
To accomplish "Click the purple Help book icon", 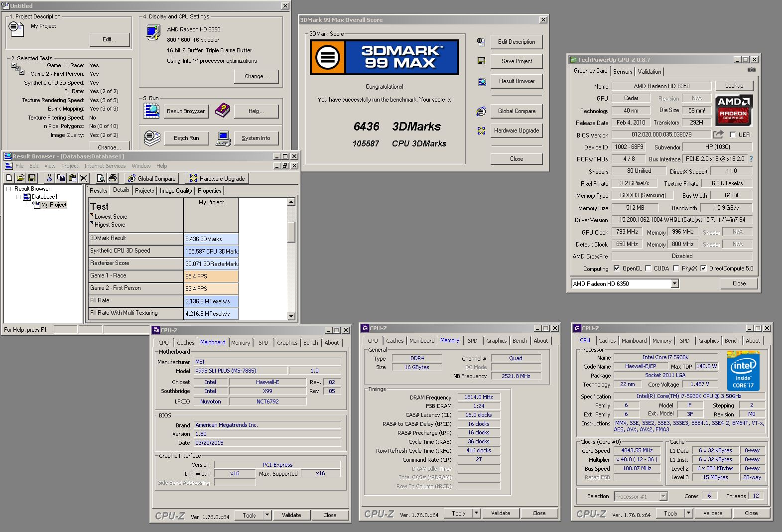I will 223,110.
